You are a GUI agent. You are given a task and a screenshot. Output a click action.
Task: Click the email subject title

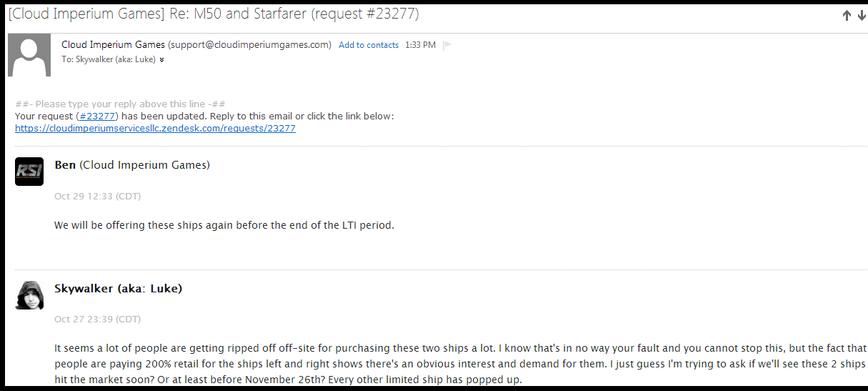[214, 14]
